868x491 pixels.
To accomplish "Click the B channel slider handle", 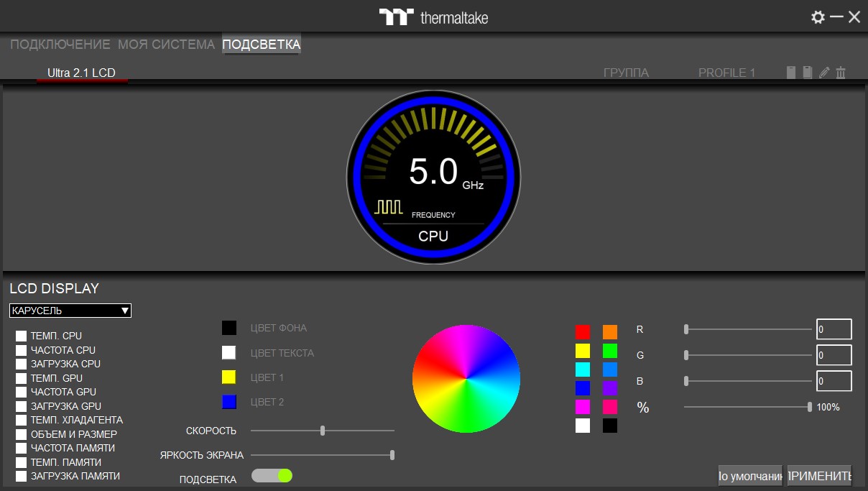I will point(686,380).
